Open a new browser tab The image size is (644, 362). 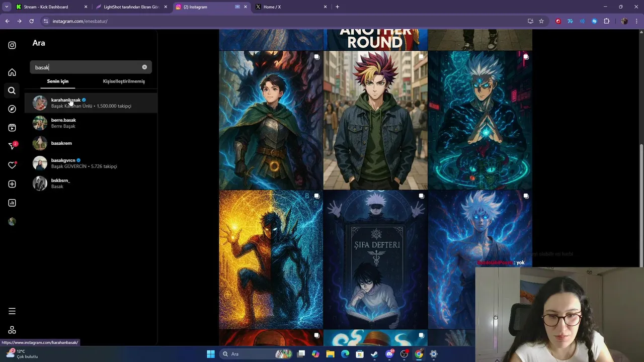tap(337, 7)
